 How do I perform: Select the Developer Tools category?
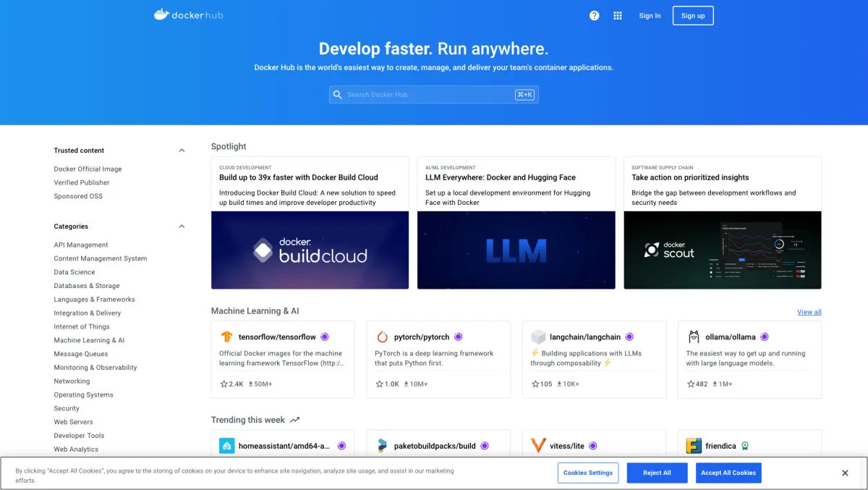point(79,436)
